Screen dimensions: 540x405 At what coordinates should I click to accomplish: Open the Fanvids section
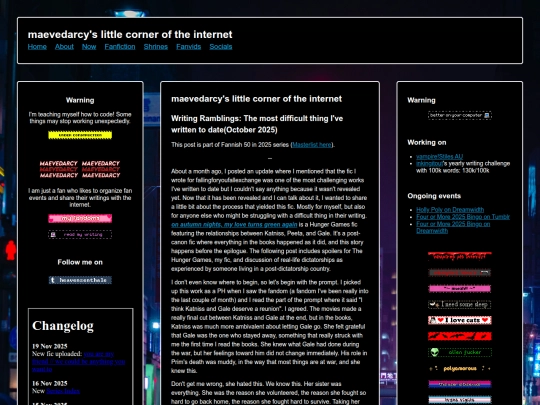188,46
